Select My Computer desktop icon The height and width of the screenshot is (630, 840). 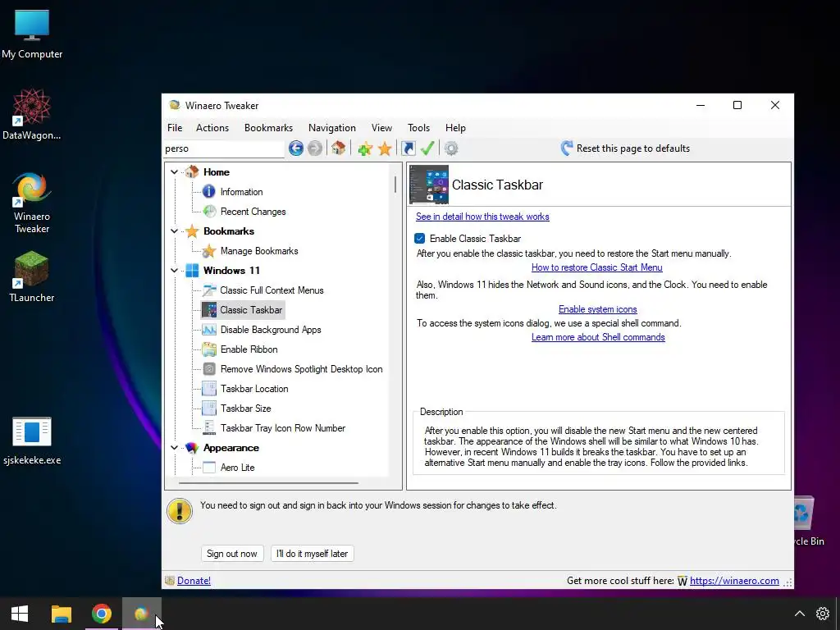[32, 34]
